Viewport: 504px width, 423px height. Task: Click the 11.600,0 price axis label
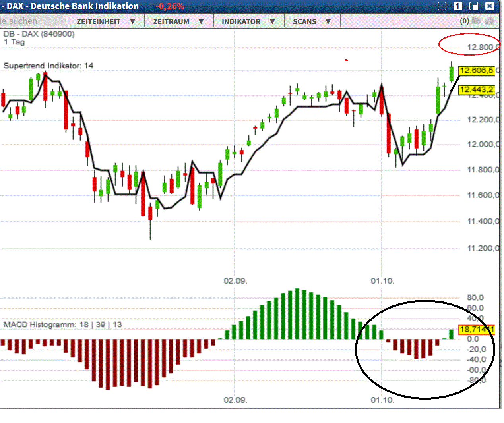pos(483,195)
